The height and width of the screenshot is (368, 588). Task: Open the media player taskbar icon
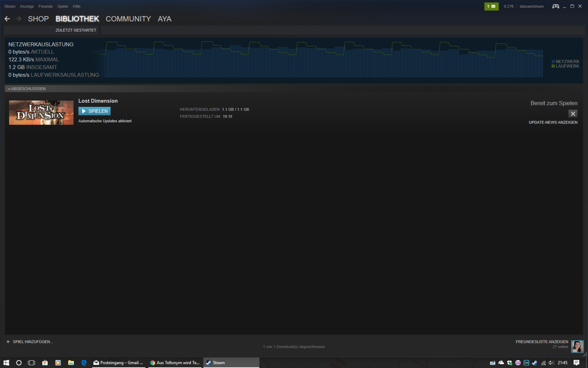click(58, 363)
